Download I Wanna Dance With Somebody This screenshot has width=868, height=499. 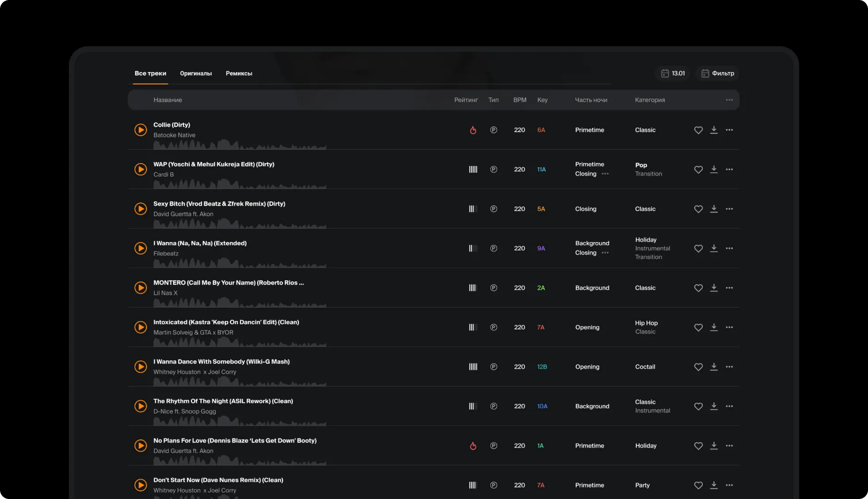tap(714, 366)
